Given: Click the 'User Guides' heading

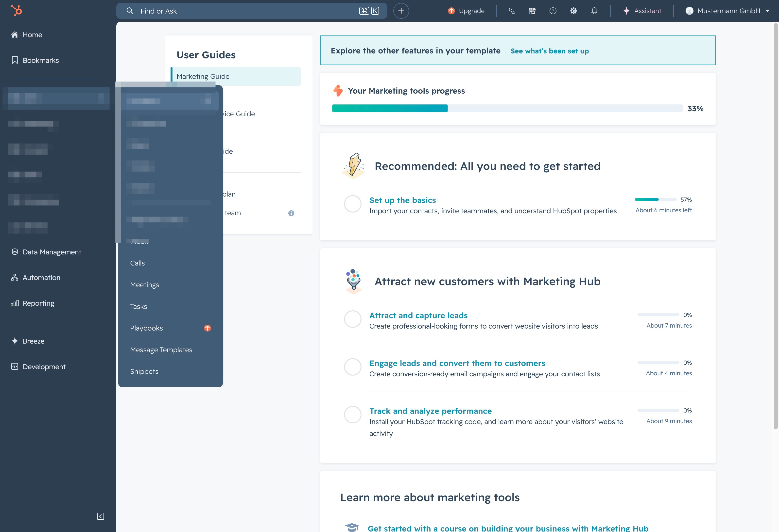Looking at the screenshot, I should (206, 55).
